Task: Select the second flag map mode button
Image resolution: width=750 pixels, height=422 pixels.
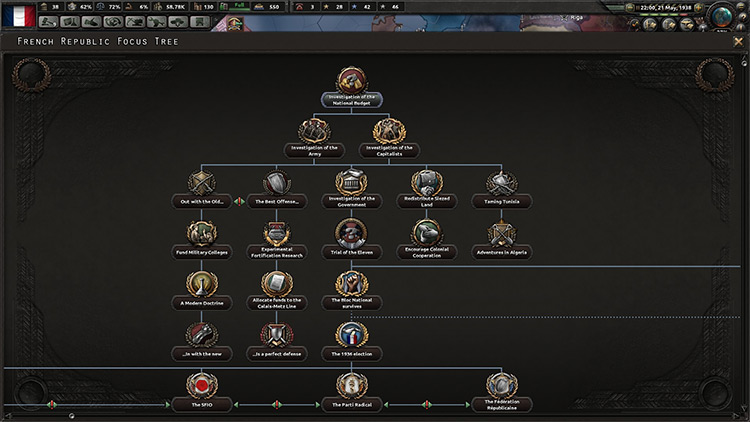Action: point(669,25)
